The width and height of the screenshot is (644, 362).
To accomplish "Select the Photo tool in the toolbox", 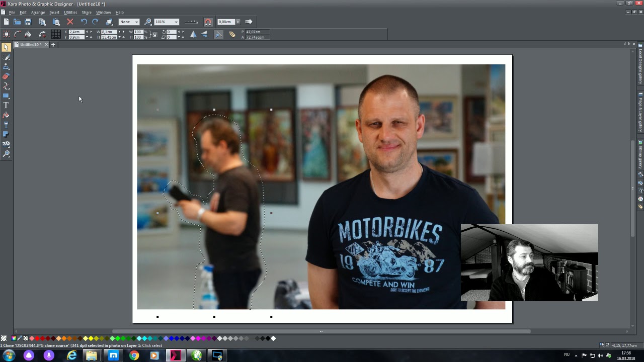I will click(6, 57).
